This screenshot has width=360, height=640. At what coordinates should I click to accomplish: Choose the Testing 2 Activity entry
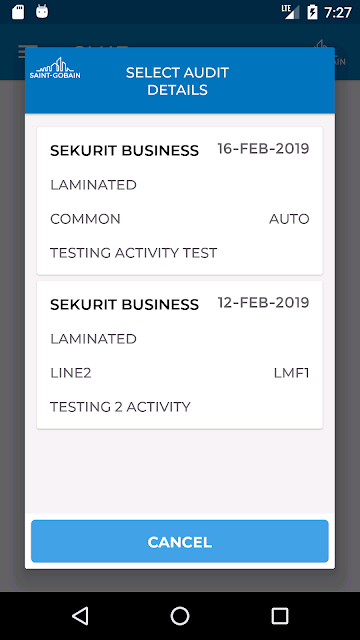(x=120, y=407)
